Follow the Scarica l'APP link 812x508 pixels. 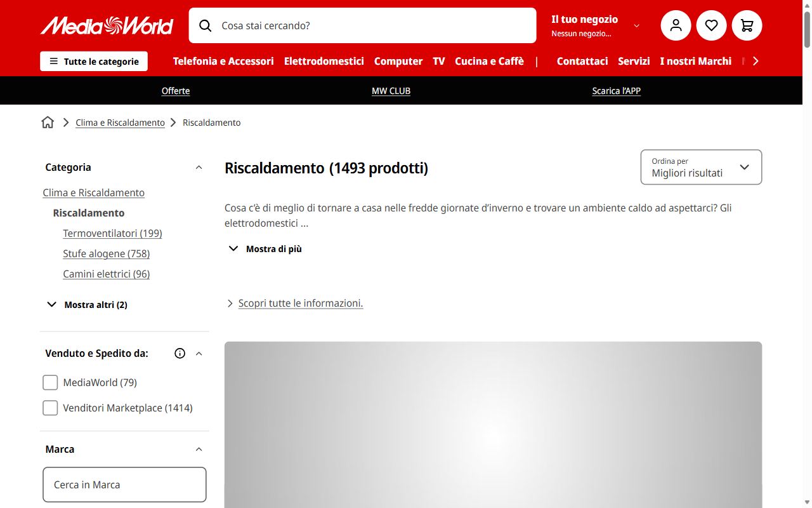[x=616, y=91]
